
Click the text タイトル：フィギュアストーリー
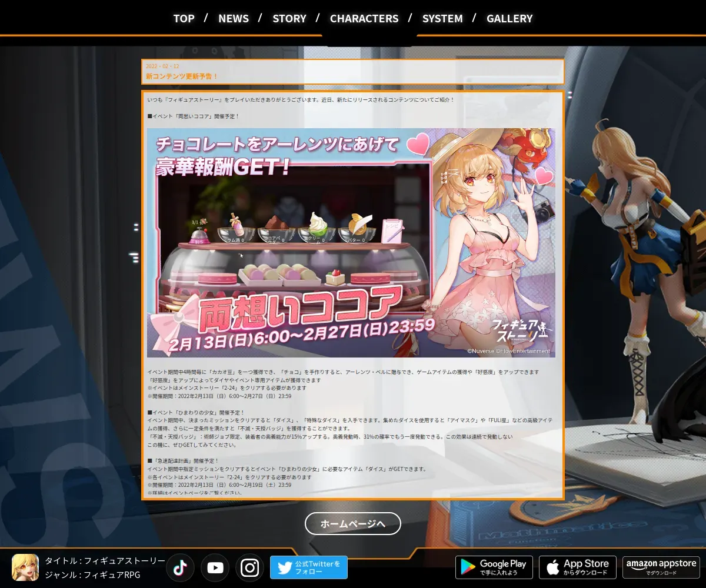[x=105, y=561]
